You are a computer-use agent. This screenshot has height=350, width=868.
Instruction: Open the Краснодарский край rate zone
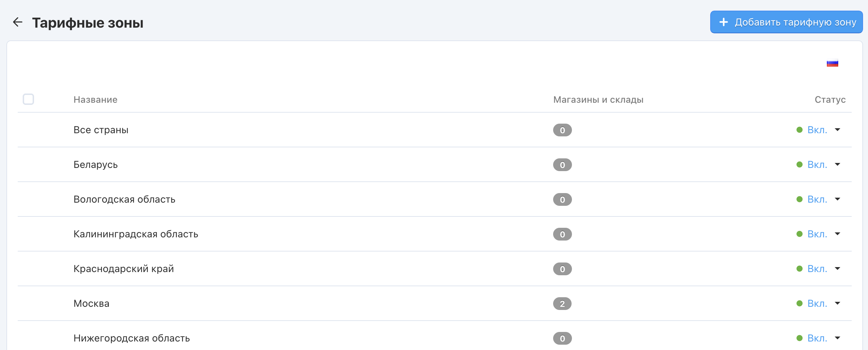(x=123, y=269)
